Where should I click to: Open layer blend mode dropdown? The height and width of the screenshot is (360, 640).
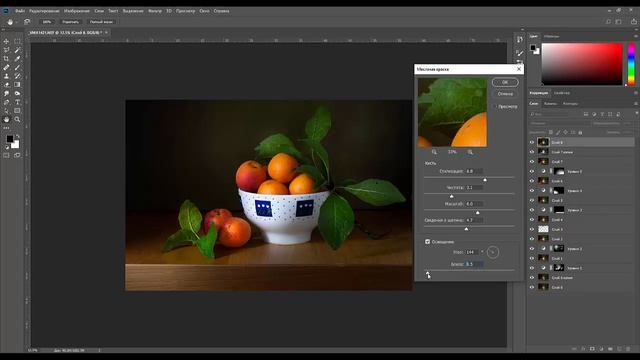[x=560, y=123]
